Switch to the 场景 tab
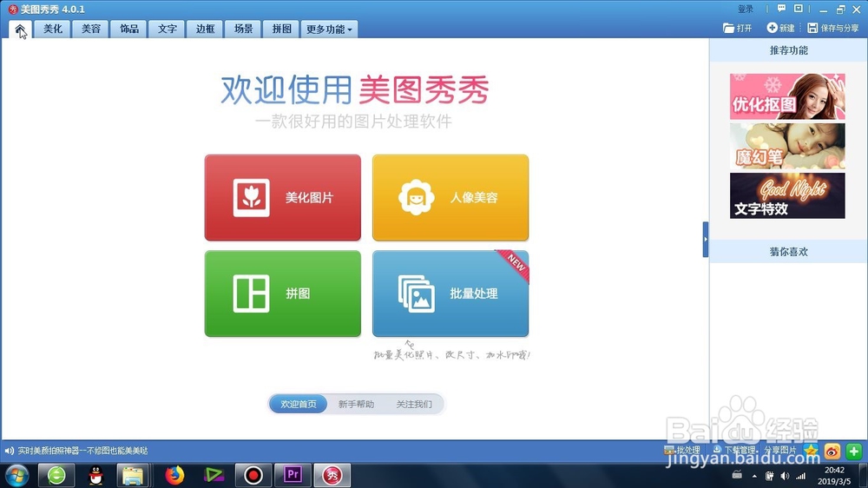Viewport: 868px width, 488px height. pyautogui.click(x=244, y=29)
